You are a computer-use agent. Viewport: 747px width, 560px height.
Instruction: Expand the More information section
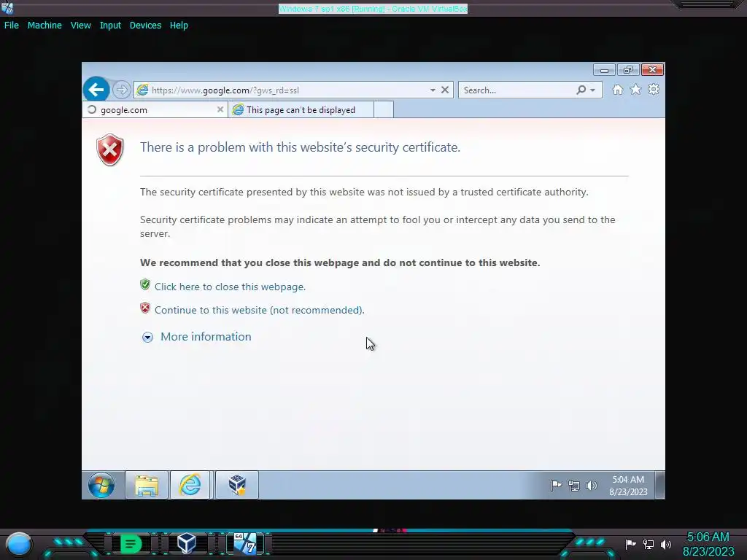[196, 337]
